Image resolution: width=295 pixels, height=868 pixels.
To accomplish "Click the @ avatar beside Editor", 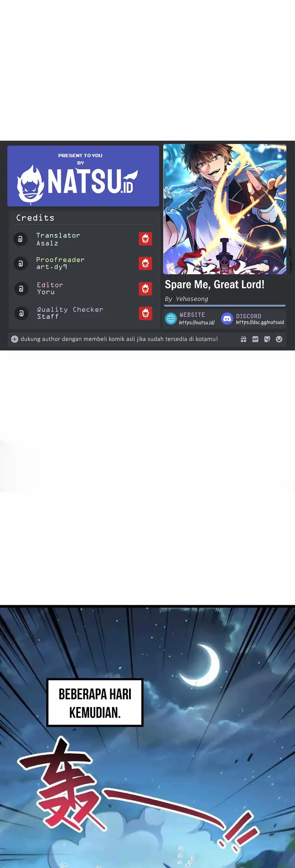I will click(21, 289).
